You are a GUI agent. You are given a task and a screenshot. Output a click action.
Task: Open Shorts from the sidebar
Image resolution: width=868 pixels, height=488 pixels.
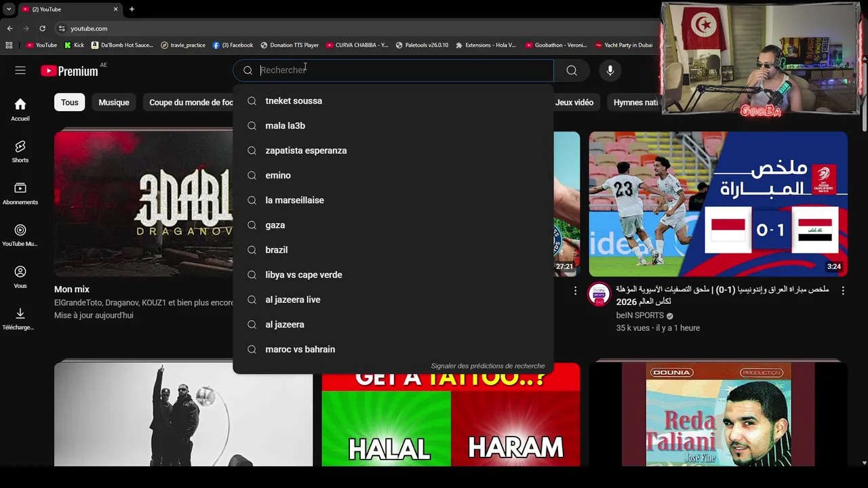pos(20,151)
